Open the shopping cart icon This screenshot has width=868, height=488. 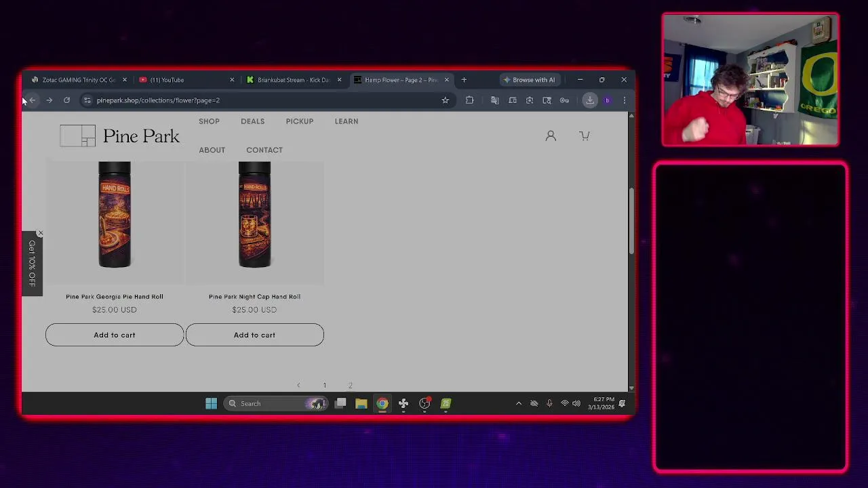pyautogui.click(x=585, y=136)
